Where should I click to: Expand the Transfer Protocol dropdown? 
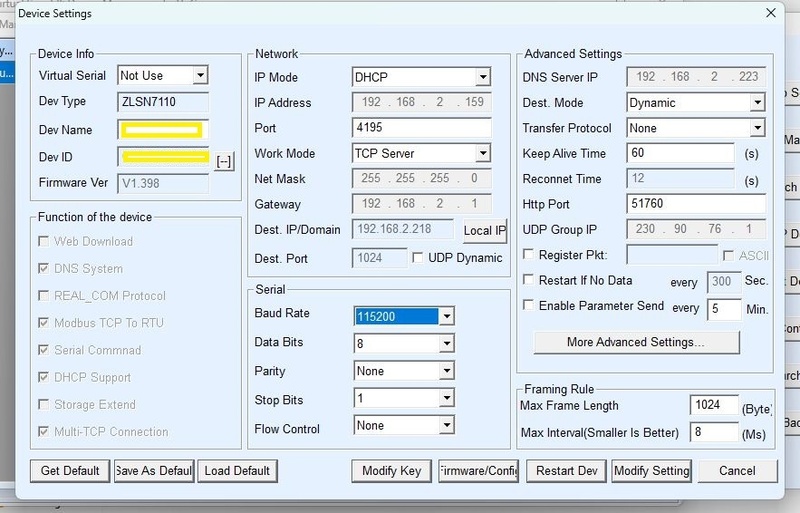[x=758, y=128]
